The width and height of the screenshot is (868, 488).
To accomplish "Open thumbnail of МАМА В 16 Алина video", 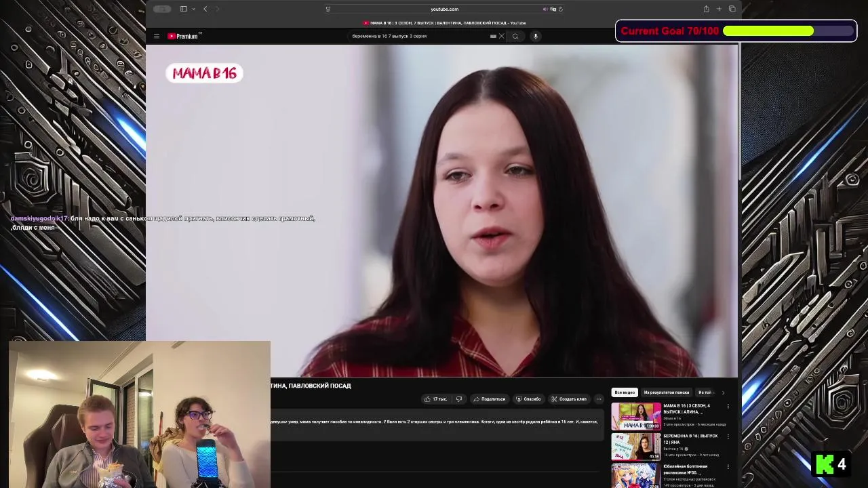I will (x=636, y=416).
